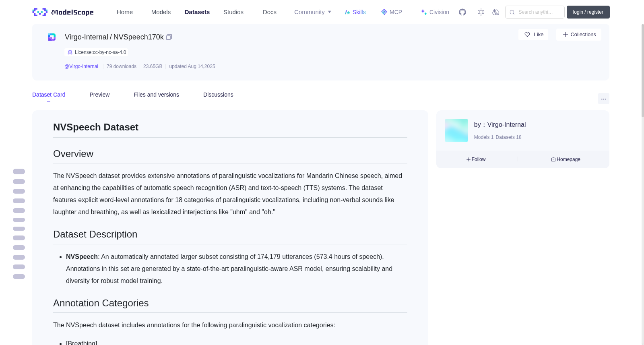Switch to the Discussions tab
644x345 pixels.
tap(218, 95)
